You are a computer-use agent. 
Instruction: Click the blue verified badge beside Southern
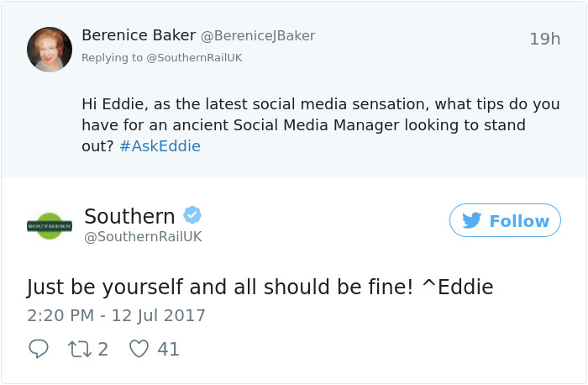tap(192, 215)
